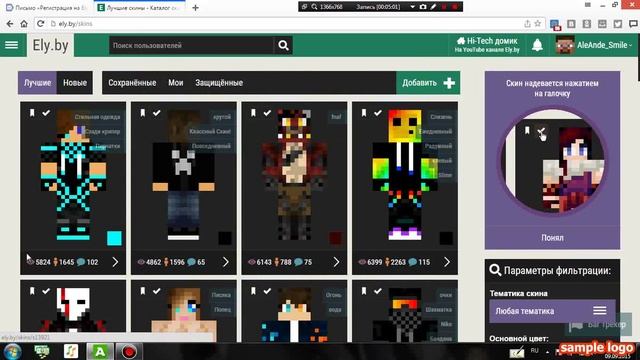Open the rainbow slime skin thumbnail
The image size is (640, 360).
(x=405, y=176)
